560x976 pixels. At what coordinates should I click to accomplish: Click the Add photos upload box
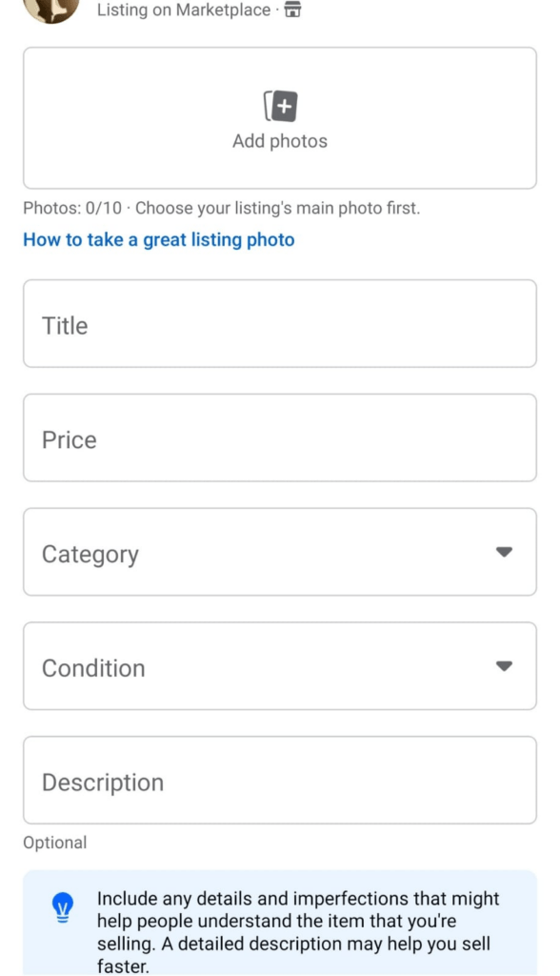pyautogui.click(x=280, y=118)
